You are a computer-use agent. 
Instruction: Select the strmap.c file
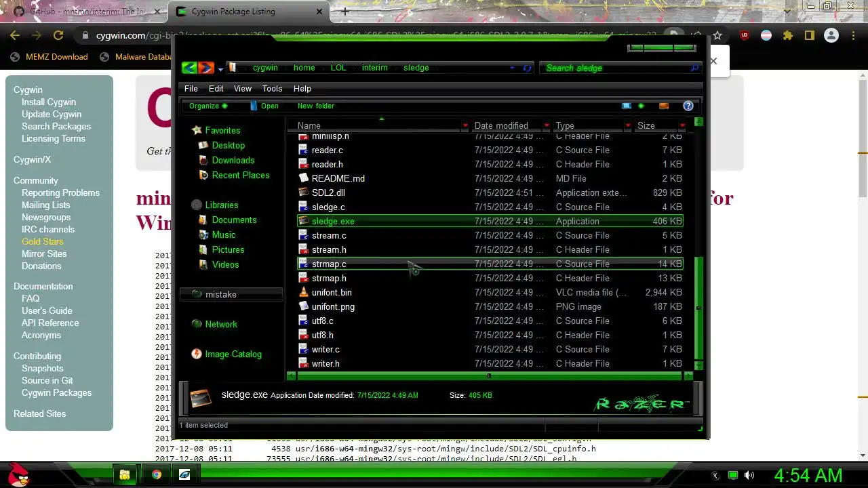490,264
